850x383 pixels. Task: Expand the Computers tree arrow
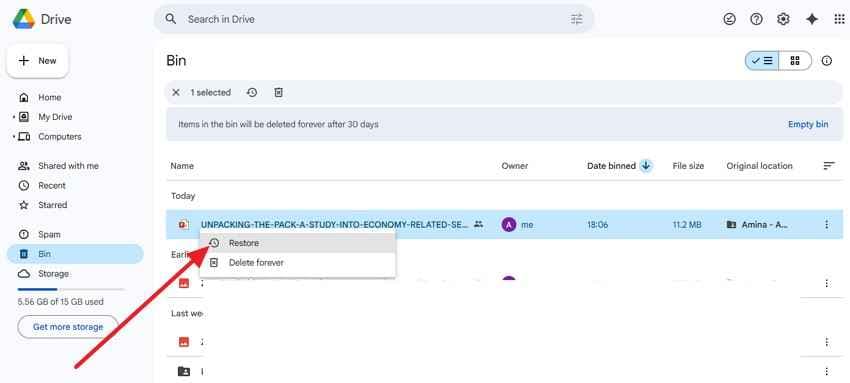pos(14,137)
